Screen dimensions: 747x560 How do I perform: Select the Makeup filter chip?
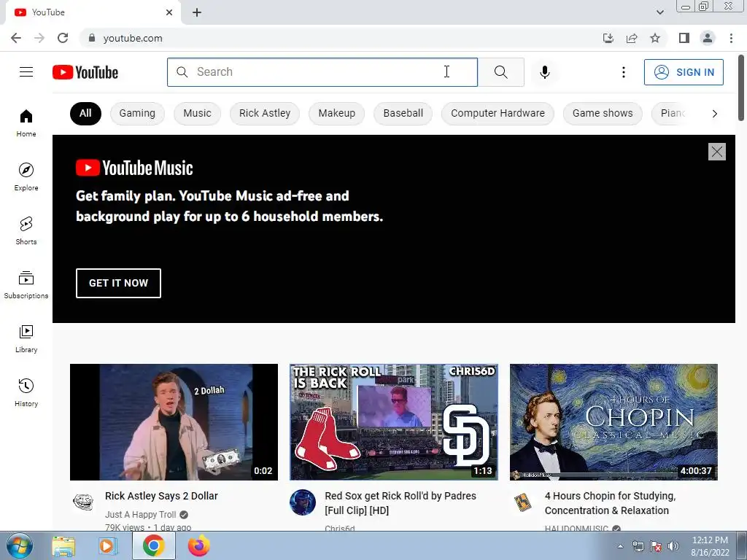click(x=337, y=113)
